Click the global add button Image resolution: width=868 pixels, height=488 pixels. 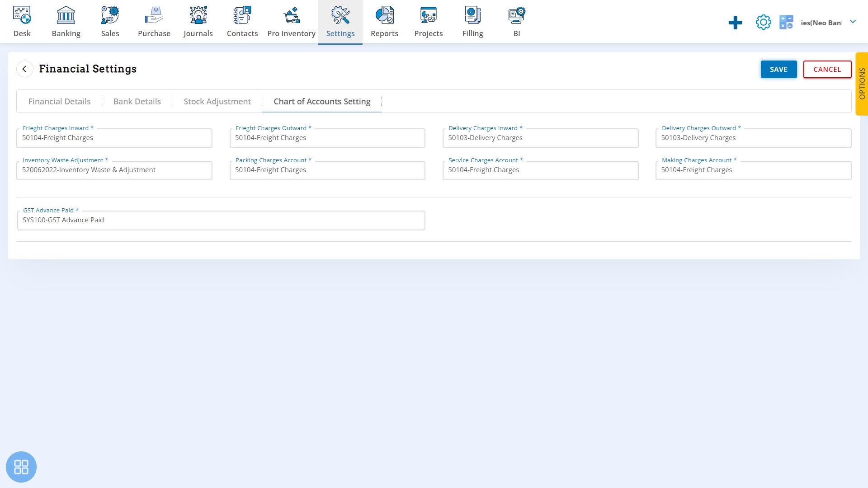735,22
